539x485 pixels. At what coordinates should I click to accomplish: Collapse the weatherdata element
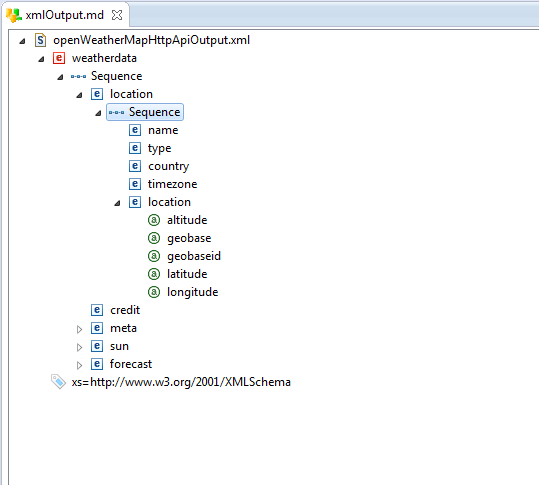(41, 59)
